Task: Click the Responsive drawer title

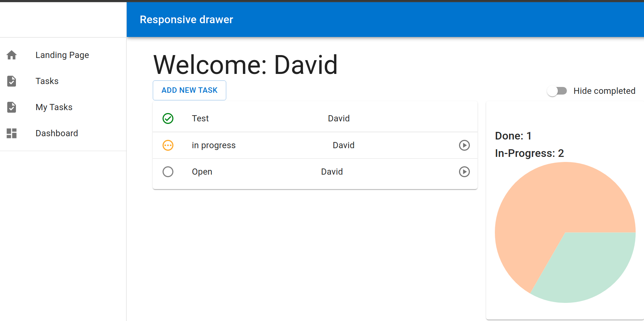Action: [x=186, y=20]
